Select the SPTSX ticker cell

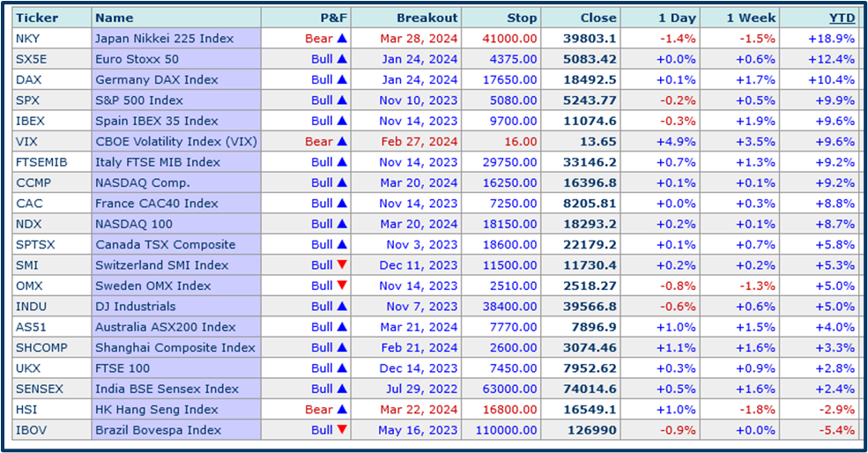53,244
